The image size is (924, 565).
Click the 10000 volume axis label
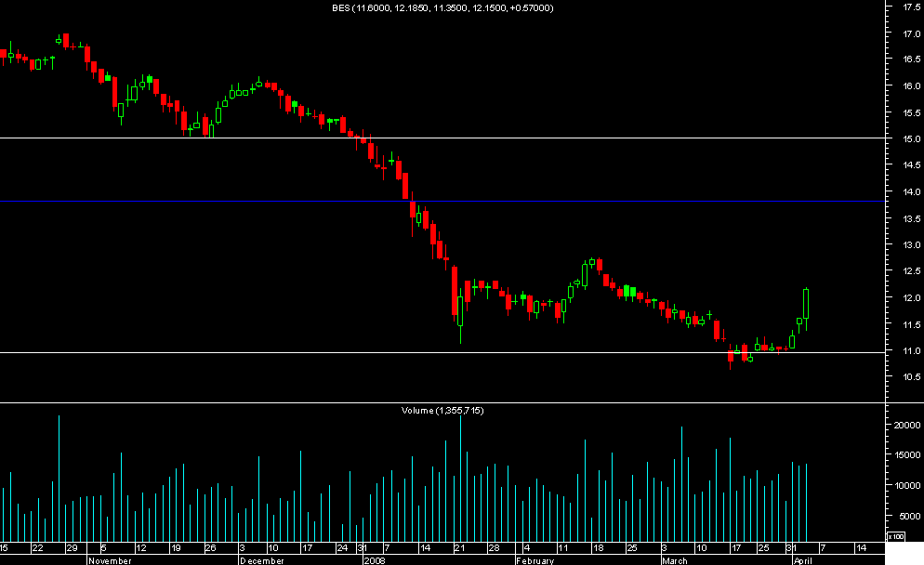click(x=907, y=486)
